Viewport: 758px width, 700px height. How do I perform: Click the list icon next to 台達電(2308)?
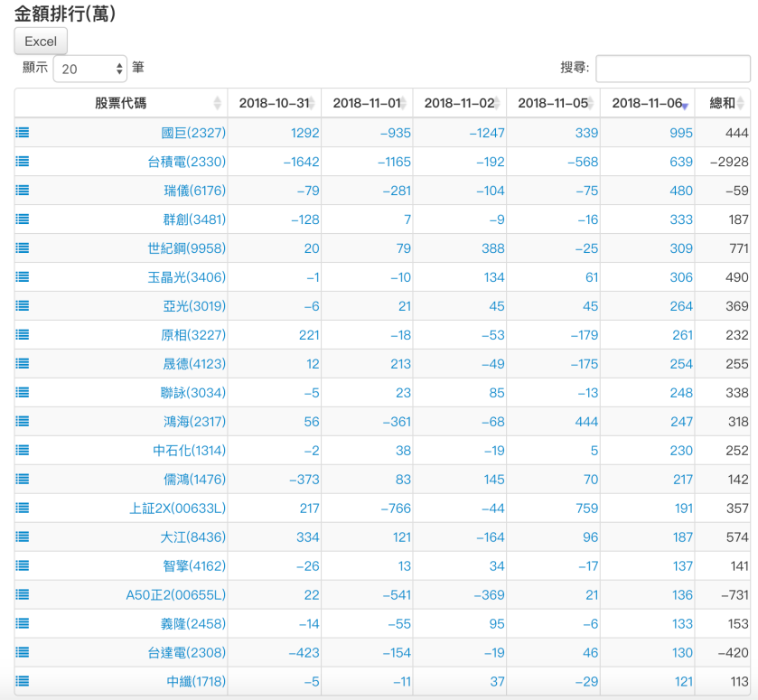(21, 652)
